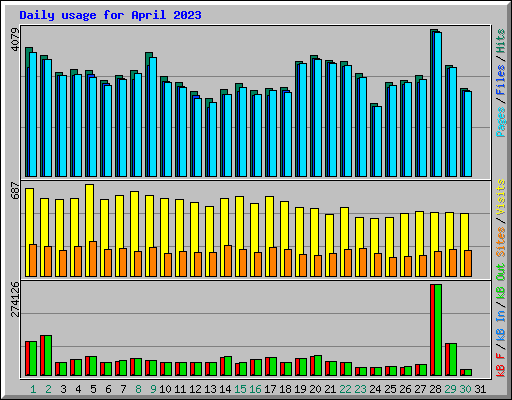Click day label 19 on the x-axis
This screenshot has width=512, height=400.
(x=300, y=389)
